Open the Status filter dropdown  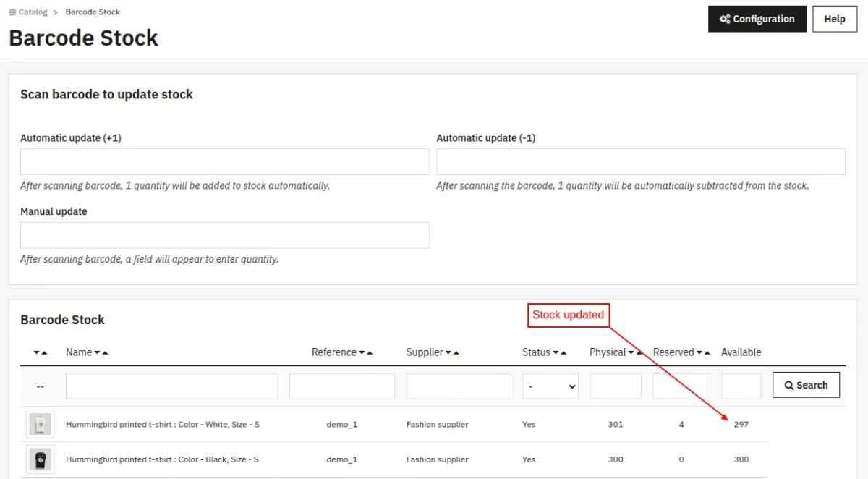tap(550, 386)
